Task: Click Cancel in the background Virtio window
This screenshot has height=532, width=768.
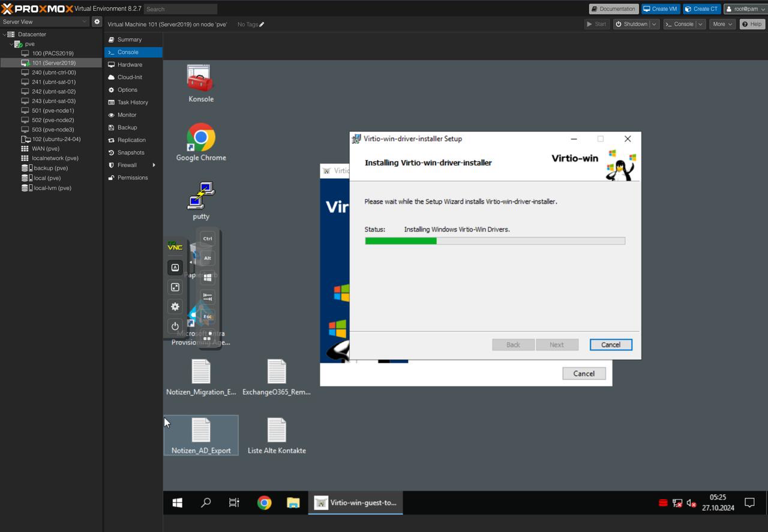Action: click(x=584, y=373)
